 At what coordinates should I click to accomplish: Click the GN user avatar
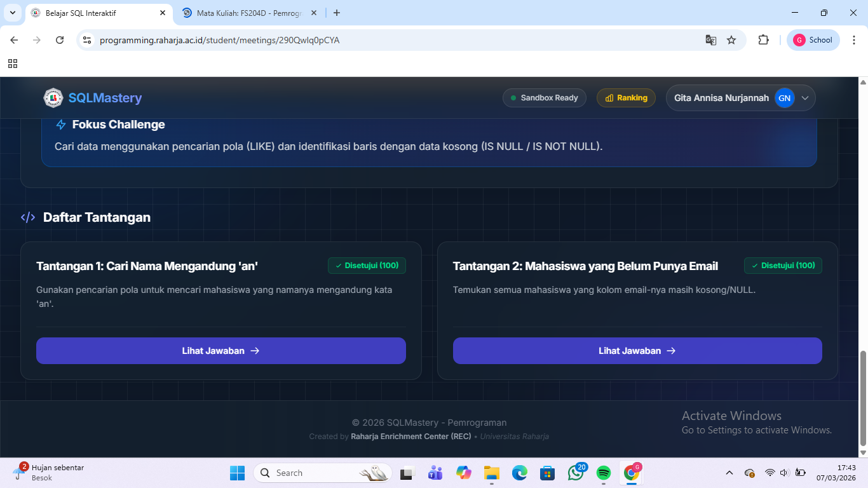(x=784, y=98)
